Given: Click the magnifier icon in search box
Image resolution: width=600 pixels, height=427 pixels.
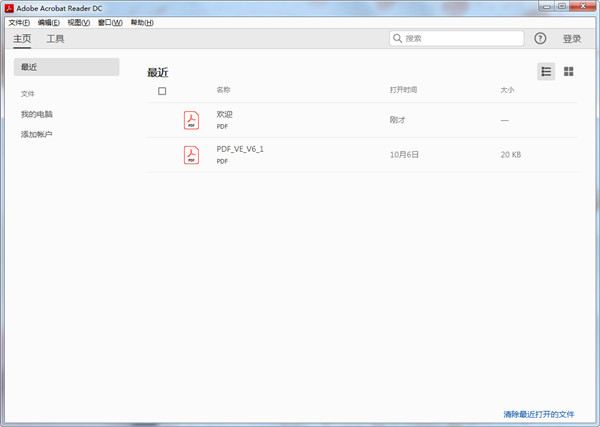Looking at the screenshot, I should (399, 39).
